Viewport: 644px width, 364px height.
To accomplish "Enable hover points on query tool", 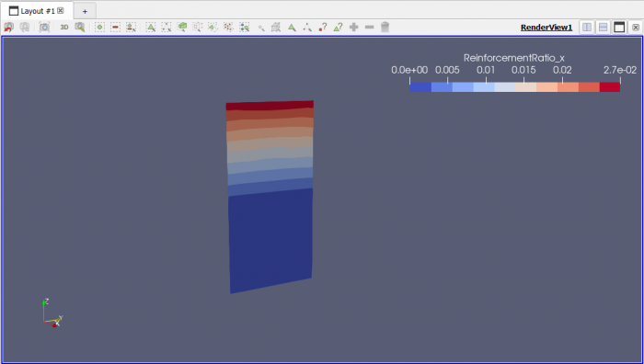I will pyautogui.click(x=322, y=27).
